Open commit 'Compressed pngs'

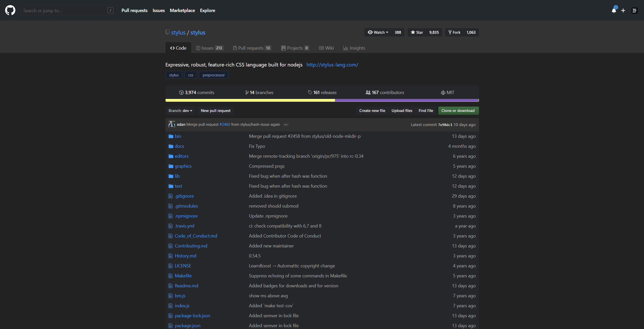267,166
